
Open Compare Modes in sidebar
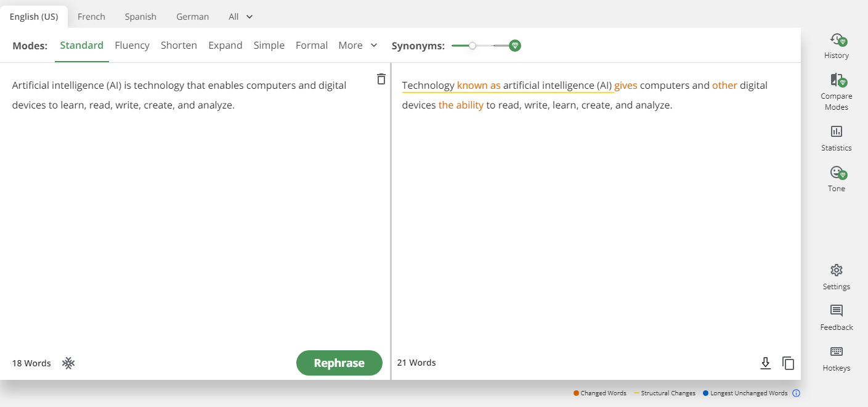click(836, 81)
